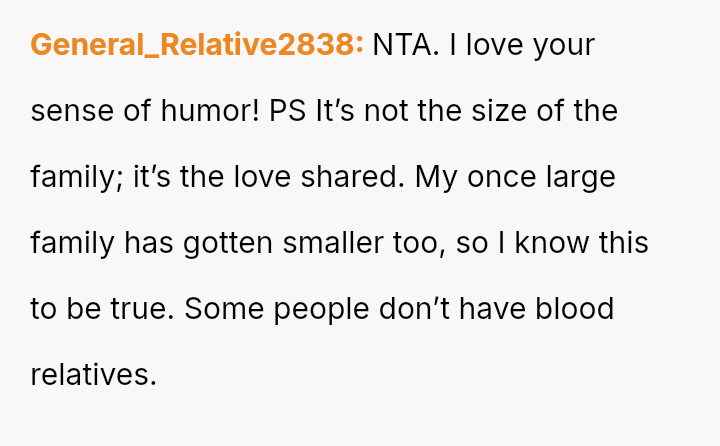720x446 pixels.
Task: Click the word "relatives." on the last line
Action: point(94,375)
